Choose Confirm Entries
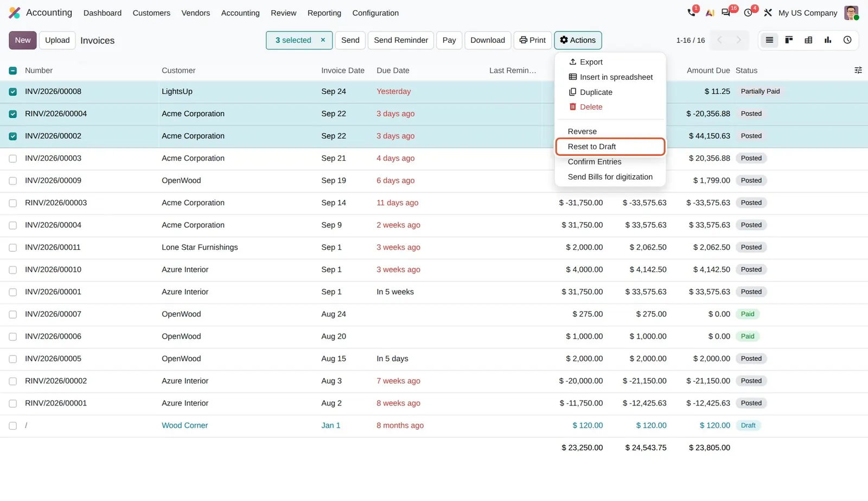The image size is (868, 501). [610, 162]
